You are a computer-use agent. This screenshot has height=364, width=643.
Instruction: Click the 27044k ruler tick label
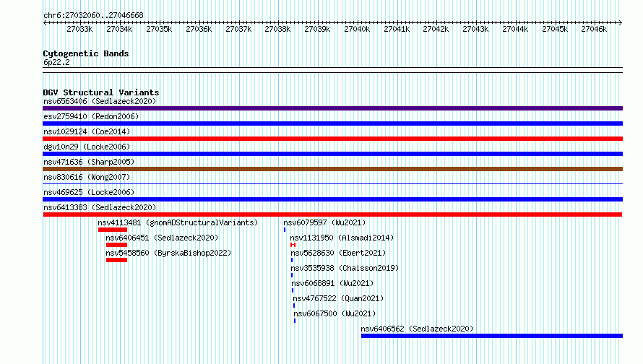click(x=515, y=29)
